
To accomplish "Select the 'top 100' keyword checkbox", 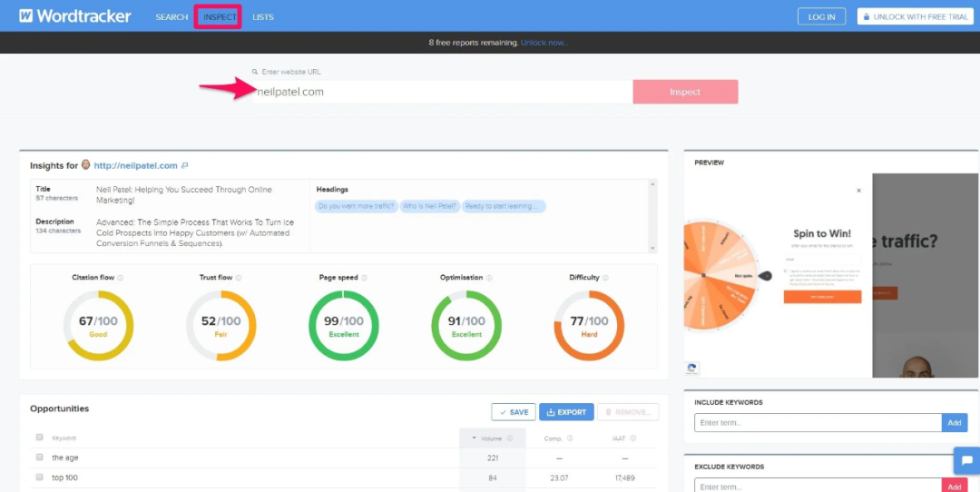I will click(39, 477).
